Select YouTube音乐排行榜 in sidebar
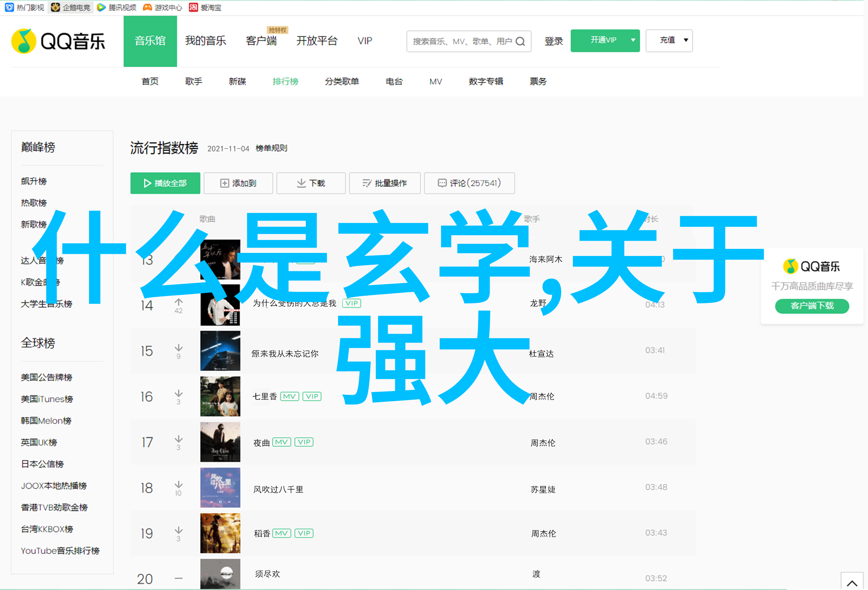Viewport: 868px width, 590px height. (x=60, y=550)
